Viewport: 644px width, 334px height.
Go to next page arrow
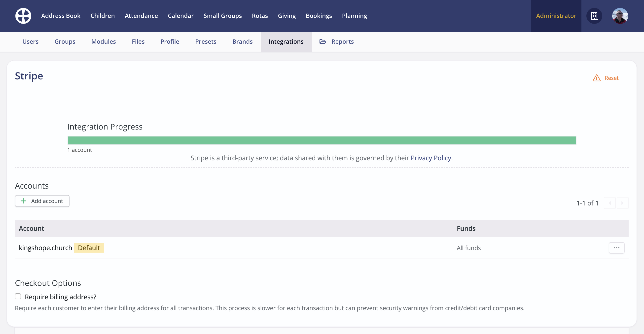coord(622,203)
